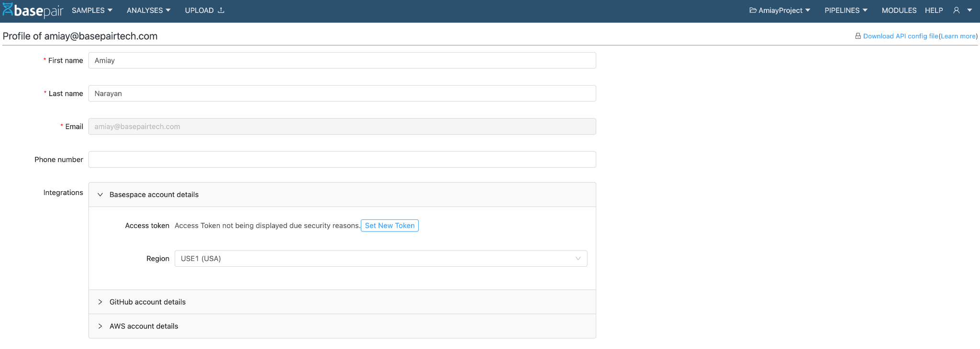Click Download API config file link
The image size is (980, 349).
pos(900,36)
